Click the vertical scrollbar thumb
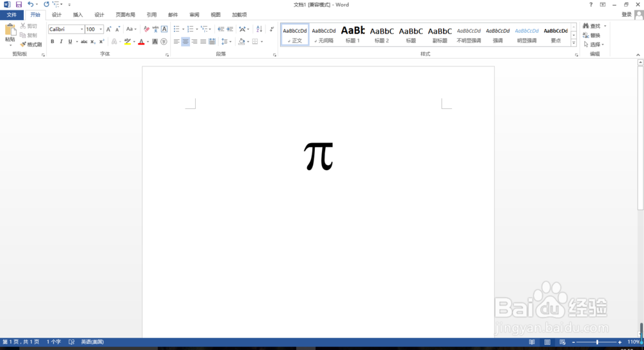The height and width of the screenshot is (350, 644). [640, 138]
